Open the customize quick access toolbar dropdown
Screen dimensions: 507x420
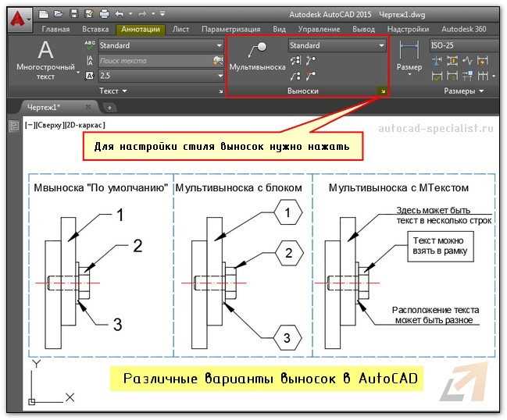point(162,13)
